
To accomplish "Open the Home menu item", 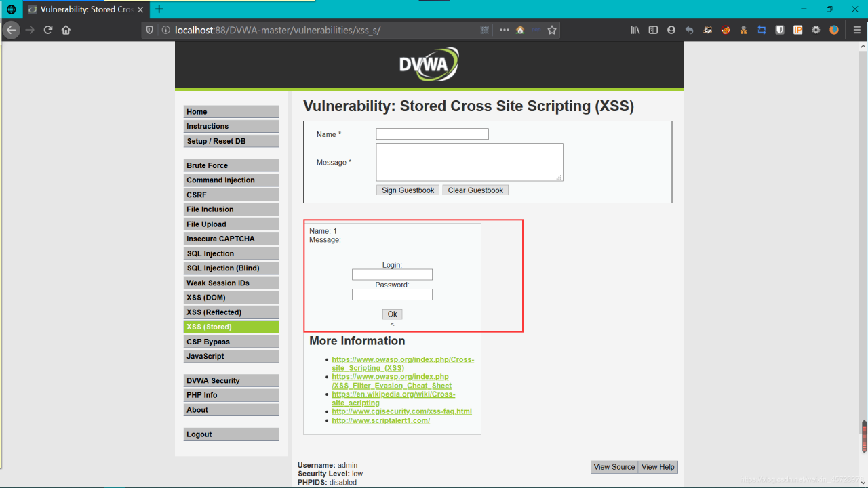I will (231, 112).
